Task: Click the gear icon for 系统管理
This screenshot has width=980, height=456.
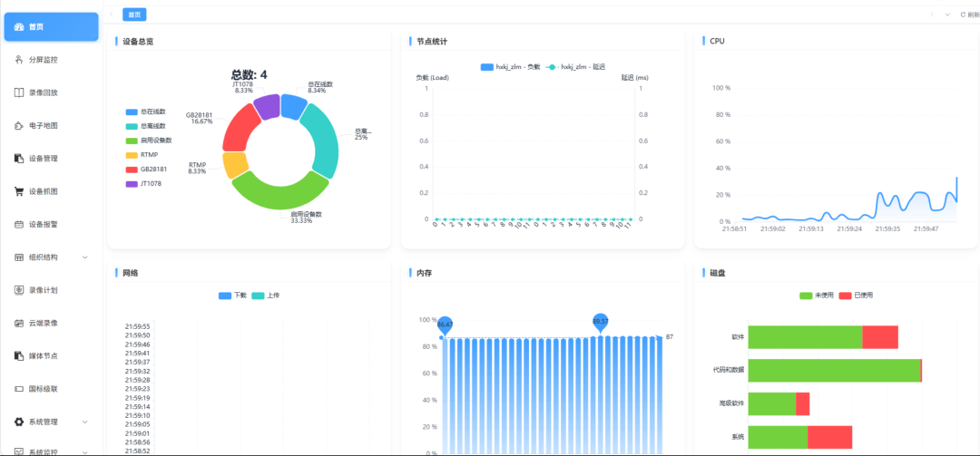Action: [x=19, y=422]
